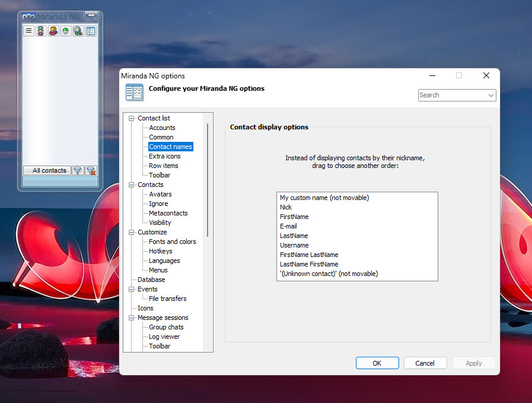532x403 pixels.
Task: Select the standalone FirstName list entry
Action: 357,217
